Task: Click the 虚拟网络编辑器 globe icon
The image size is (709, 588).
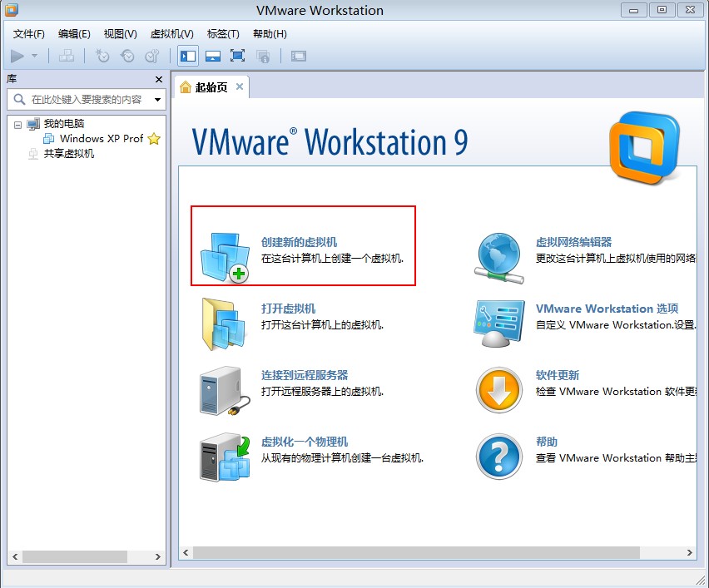Action: point(499,258)
